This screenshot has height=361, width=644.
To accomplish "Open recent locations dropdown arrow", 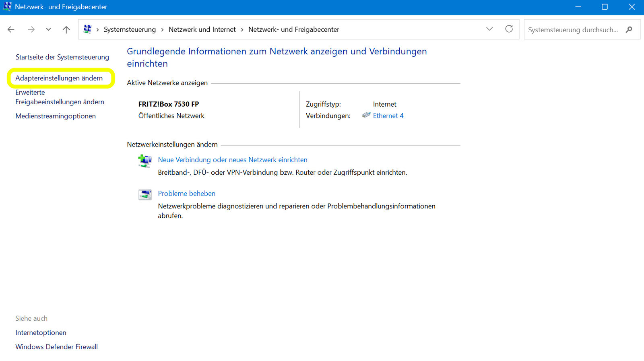I will coord(48,29).
